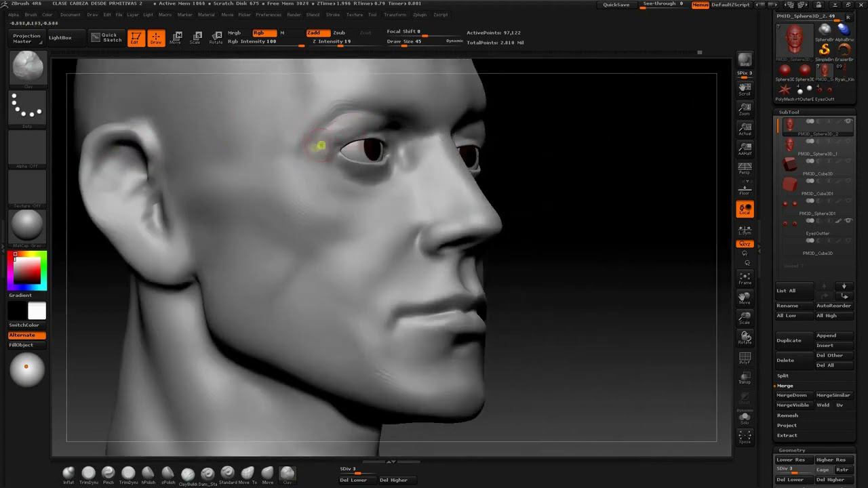Toggle Zadd sculpting mode
Screen dimensions: 868x488
pyautogui.click(x=317, y=33)
